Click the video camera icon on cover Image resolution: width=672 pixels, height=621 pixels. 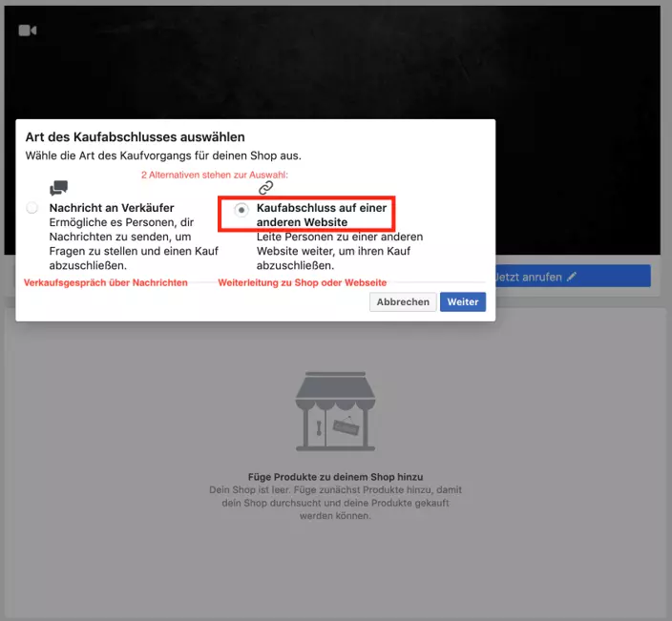(28, 31)
